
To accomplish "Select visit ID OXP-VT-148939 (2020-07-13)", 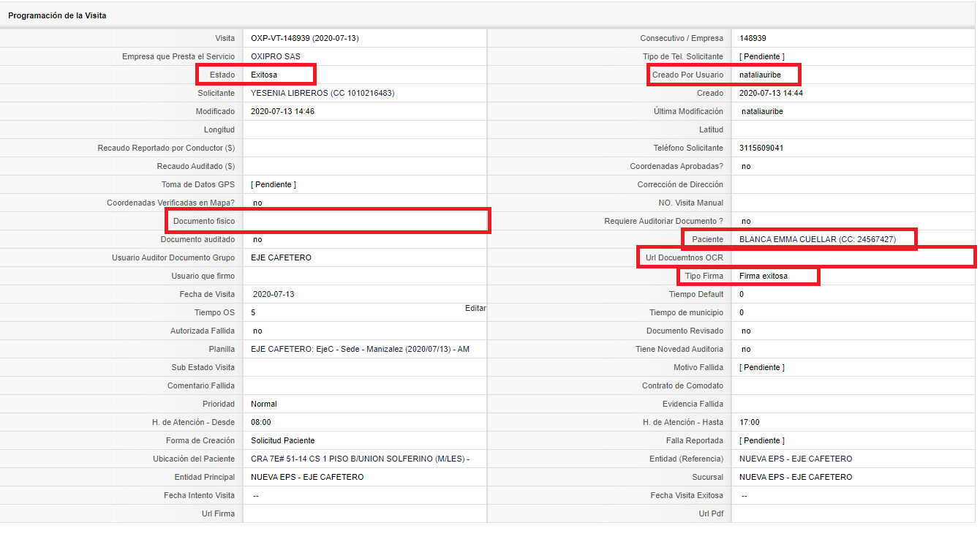I will click(x=305, y=38).
